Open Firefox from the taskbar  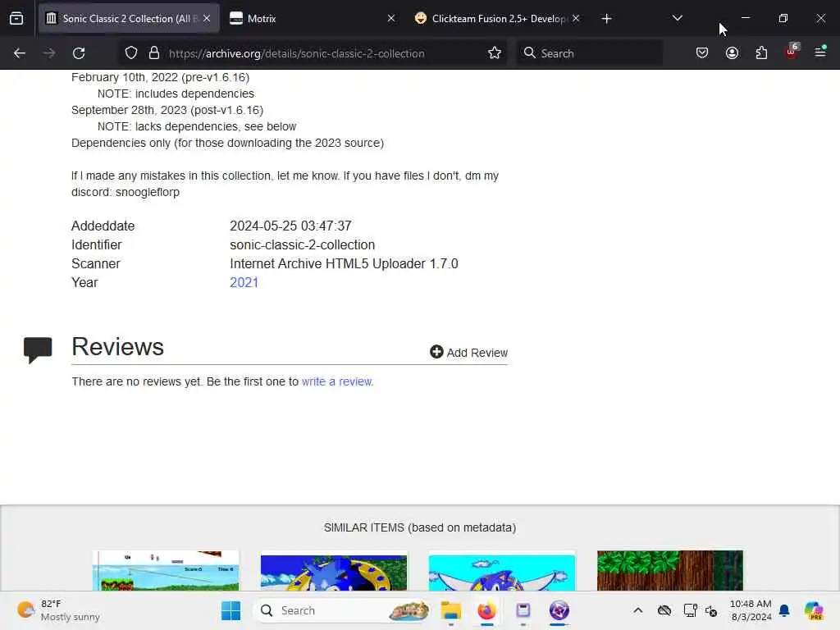486,610
